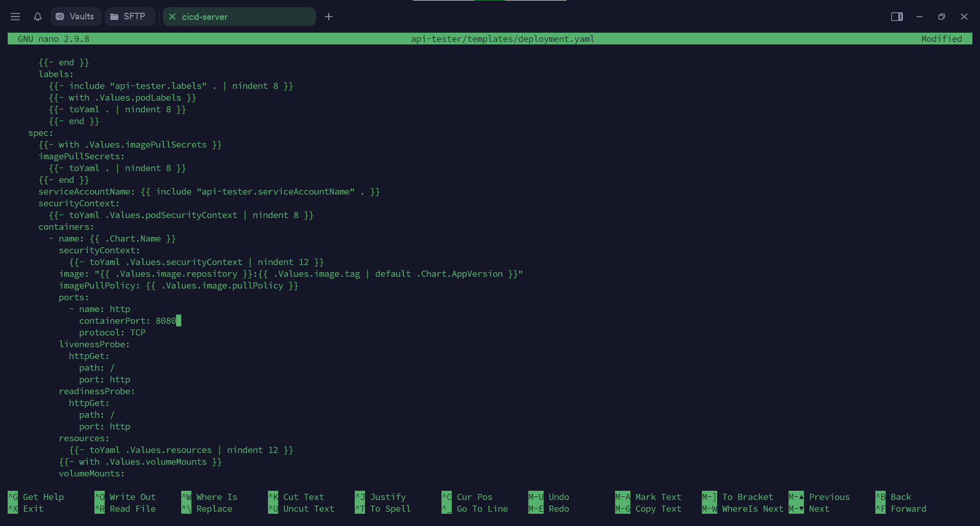Click 'Go To Line' shortcut hint
The width and height of the screenshot is (980, 526).
475,509
